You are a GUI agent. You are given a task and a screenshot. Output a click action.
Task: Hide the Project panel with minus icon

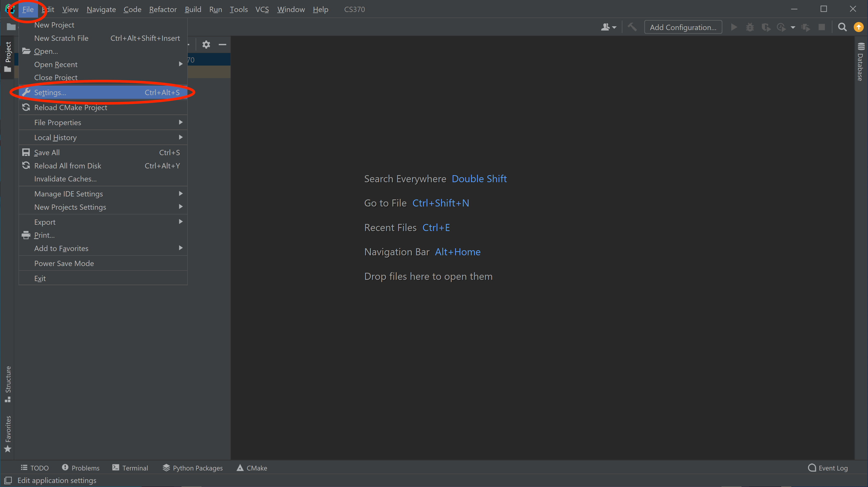point(222,45)
